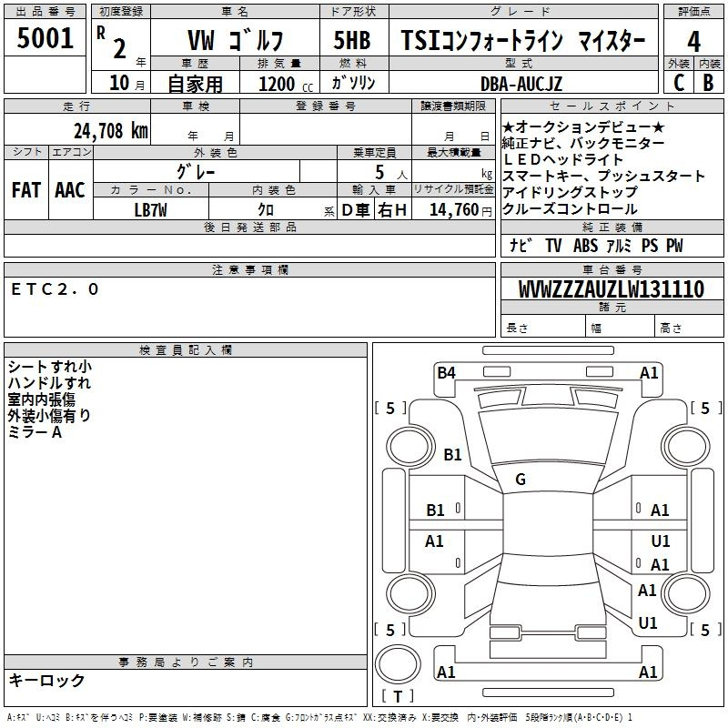Click the door type 5HB value
This screenshot has height=728, width=728.
click(352, 40)
